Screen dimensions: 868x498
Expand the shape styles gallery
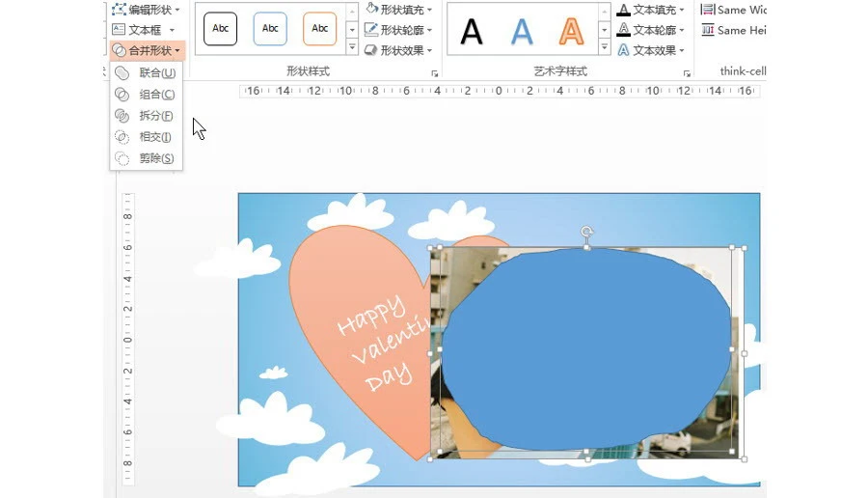click(x=352, y=47)
